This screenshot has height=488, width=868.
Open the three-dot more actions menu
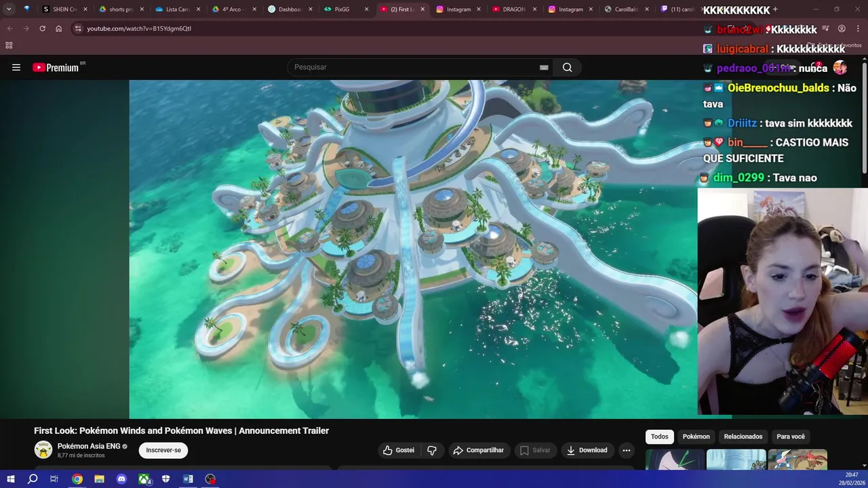click(x=627, y=450)
